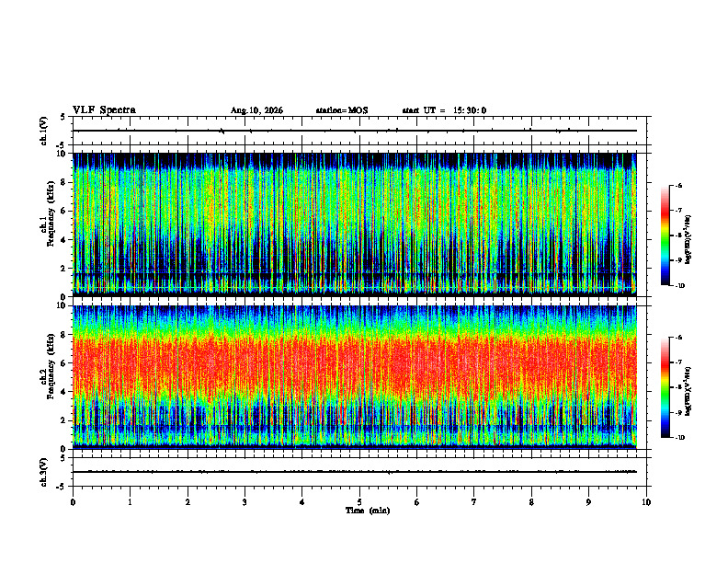Click the upper color scale bar
The height and width of the screenshot is (563, 728).
665,236
